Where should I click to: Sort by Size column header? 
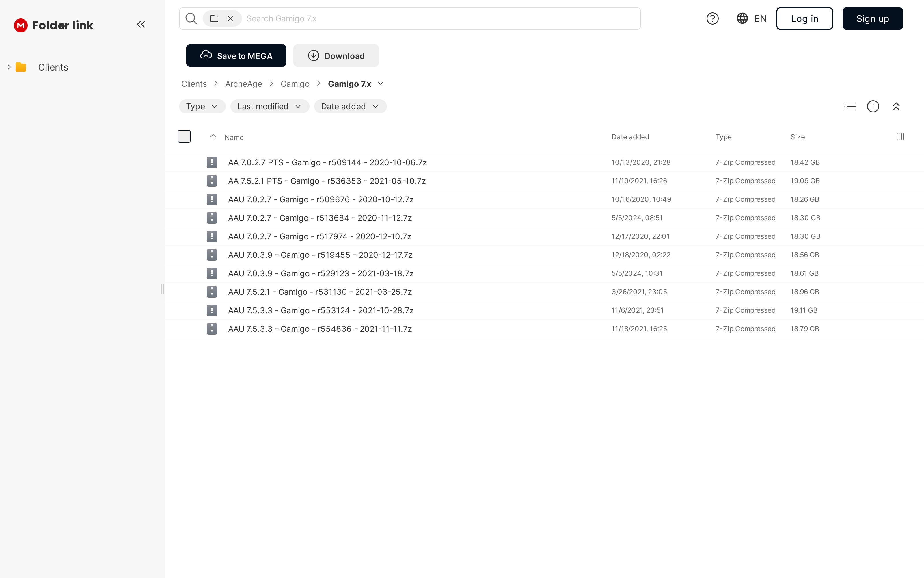[798, 137]
